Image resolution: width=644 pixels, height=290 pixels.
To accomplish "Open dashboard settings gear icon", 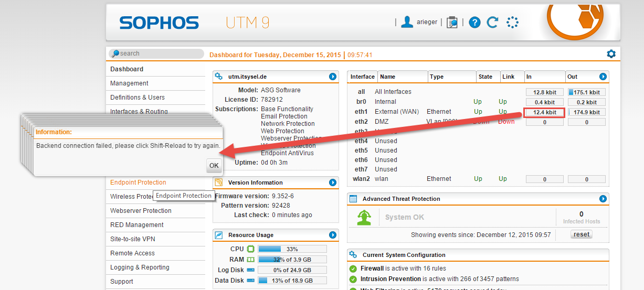I will coord(611,54).
